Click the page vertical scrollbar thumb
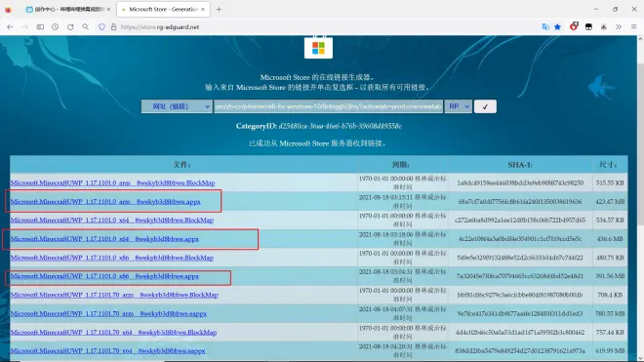The width and height of the screenshot is (644, 362). pyautogui.click(x=640, y=143)
